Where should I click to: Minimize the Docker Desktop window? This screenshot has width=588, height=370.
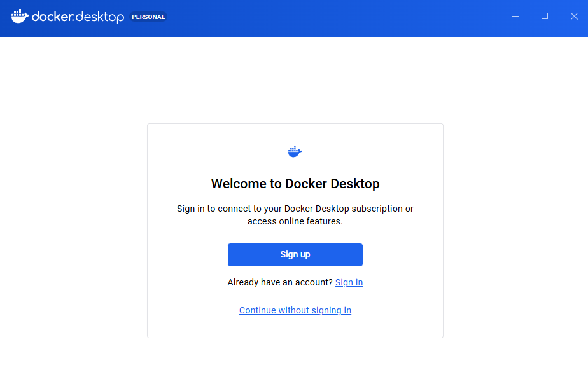tap(515, 16)
